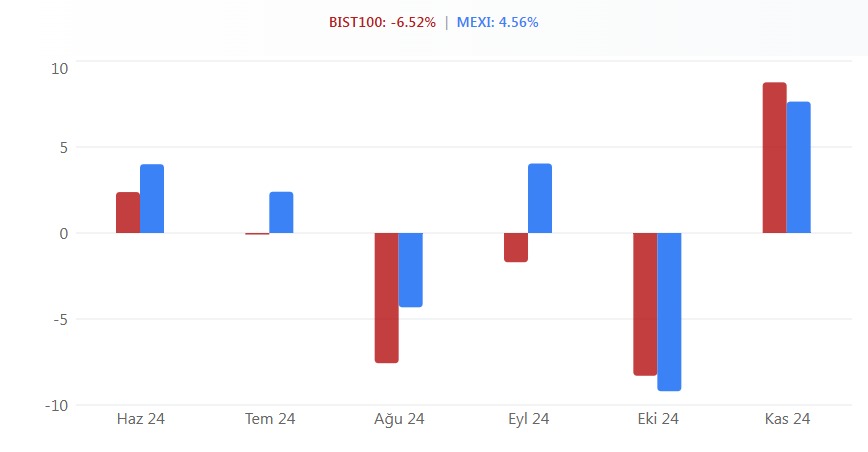Click the Haz 24 x-axis label
Image resolution: width=868 pixels, height=452 pixels.
tap(141, 419)
